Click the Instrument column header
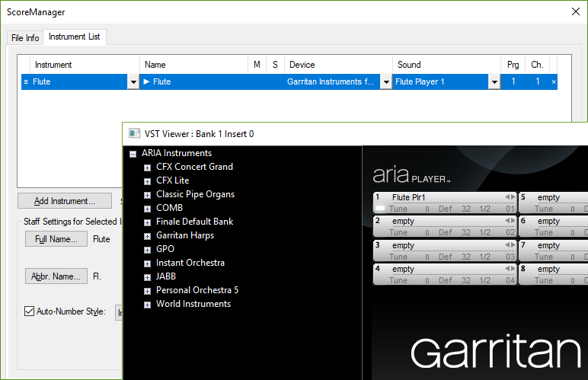Image resolution: width=588 pixels, height=380 pixels. click(x=85, y=65)
